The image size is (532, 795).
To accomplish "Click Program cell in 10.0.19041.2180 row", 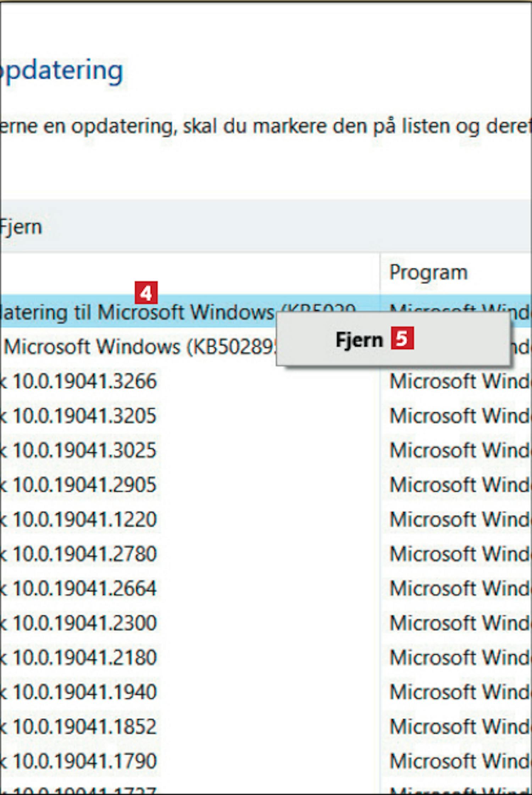I will (x=460, y=657).
